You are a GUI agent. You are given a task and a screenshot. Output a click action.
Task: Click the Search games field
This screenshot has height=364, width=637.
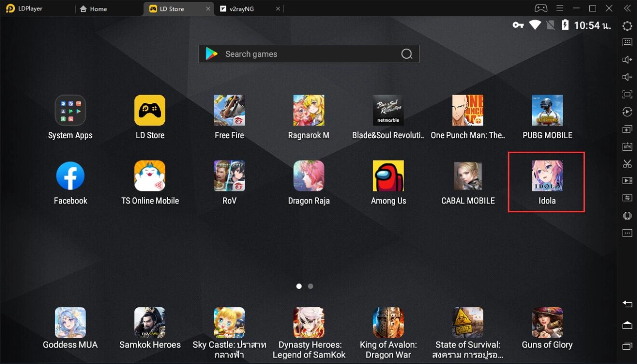(x=309, y=54)
